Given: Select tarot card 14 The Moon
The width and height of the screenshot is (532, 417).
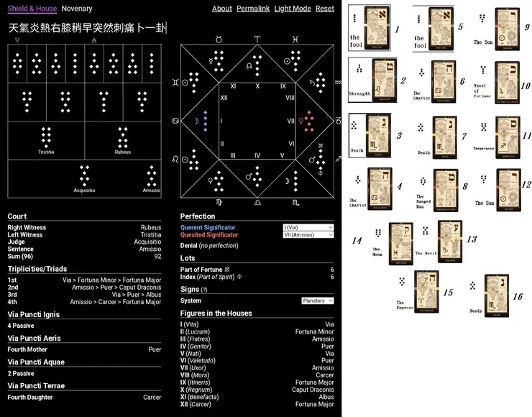Looking at the screenshot, I should coord(400,244).
